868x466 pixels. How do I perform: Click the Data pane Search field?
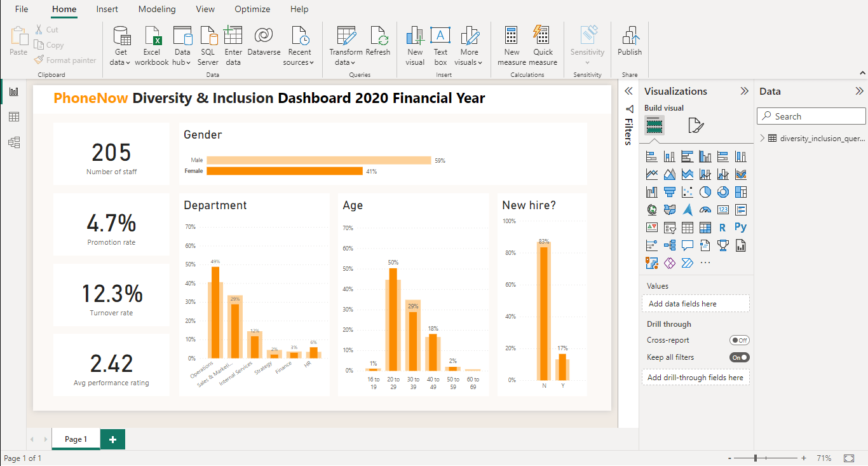click(811, 116)
